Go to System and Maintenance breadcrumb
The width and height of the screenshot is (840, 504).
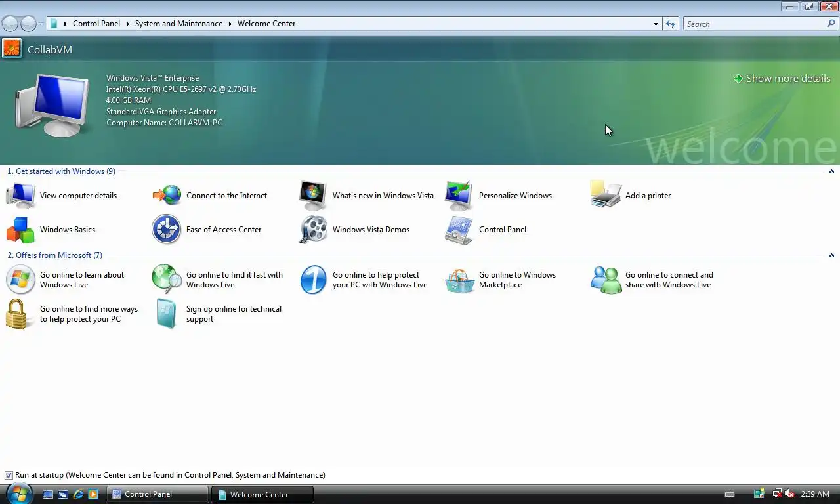[178, 24]
